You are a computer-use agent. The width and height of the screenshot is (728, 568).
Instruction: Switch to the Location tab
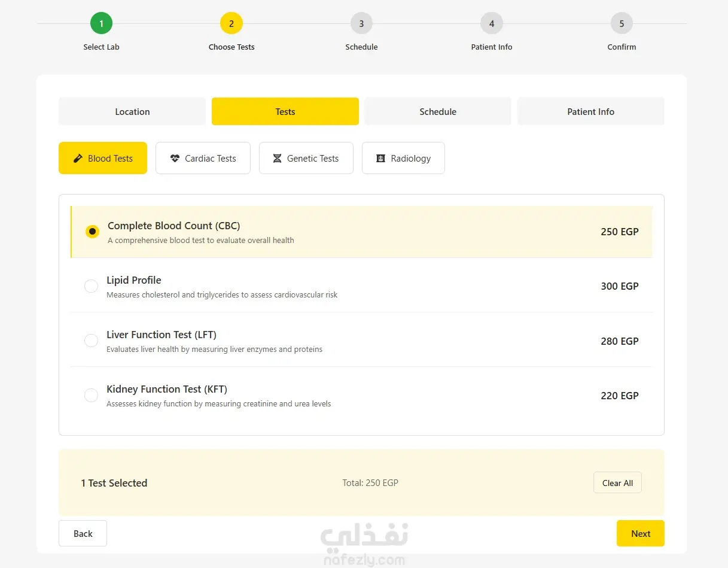click(x=132, y=112)
